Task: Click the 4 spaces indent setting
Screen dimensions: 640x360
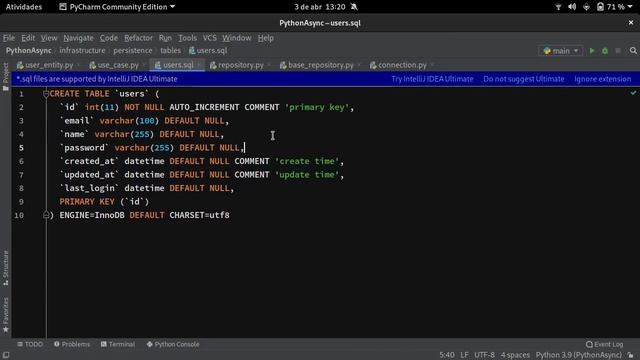Action: tap(515, 355)
